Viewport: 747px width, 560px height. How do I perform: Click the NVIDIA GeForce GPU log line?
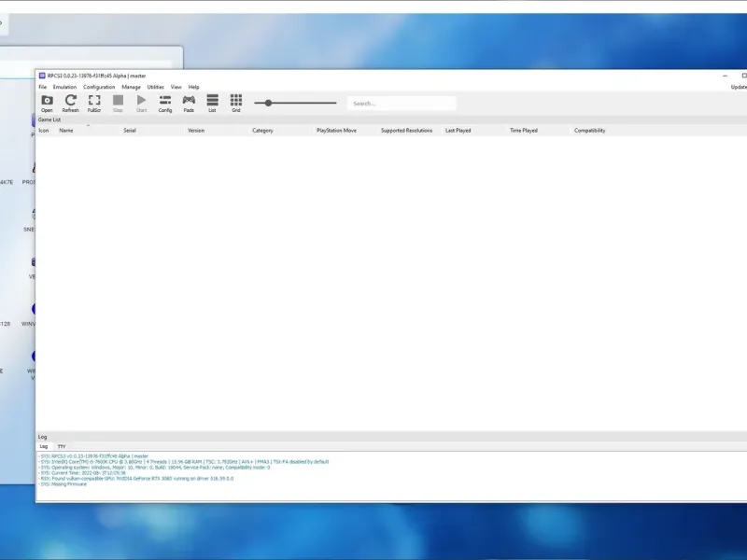[x=135, y=479]
